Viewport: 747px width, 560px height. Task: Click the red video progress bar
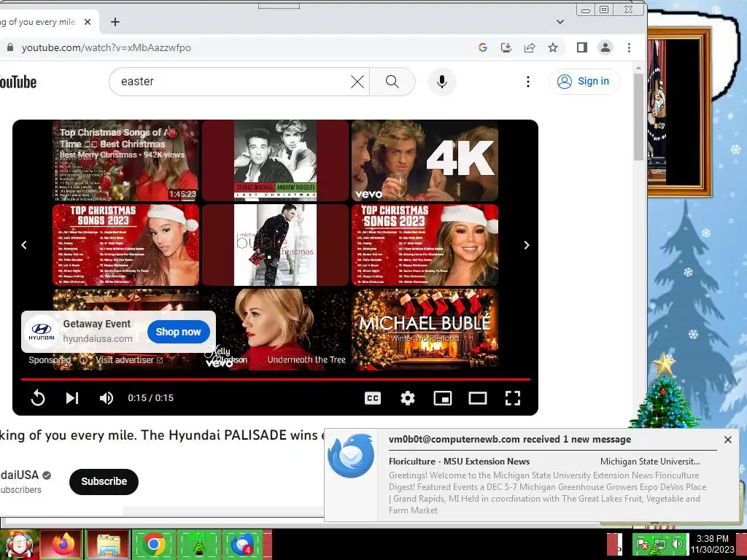coord(275,379)
